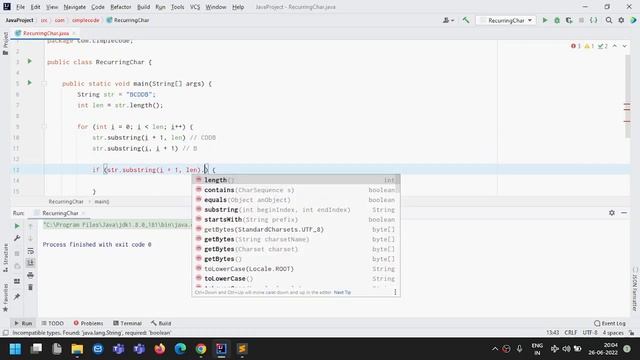Debug RecurringChar with the green bug icon
The image size is (640, 360).
point(557,20)
